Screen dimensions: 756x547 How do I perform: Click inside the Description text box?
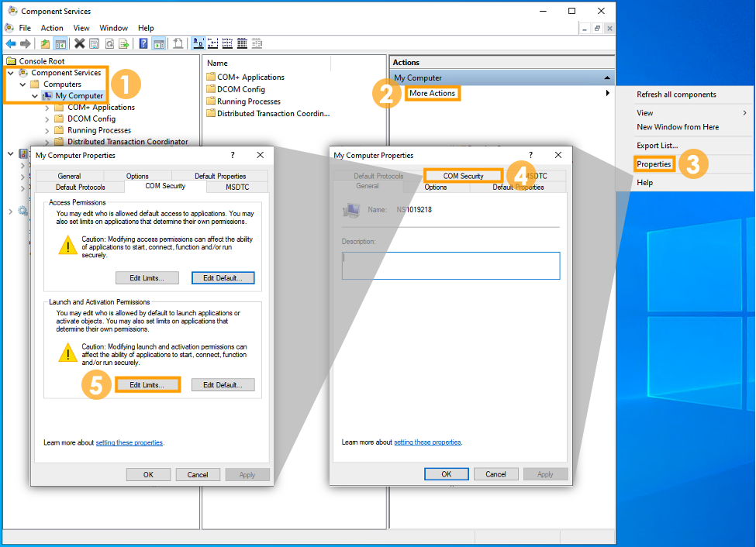(450, 266)
